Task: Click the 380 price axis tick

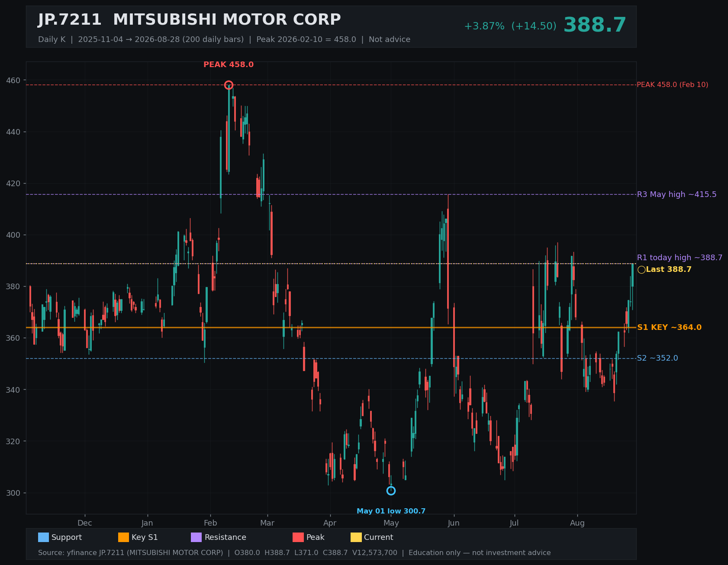Action: click(x=13, y=287)
